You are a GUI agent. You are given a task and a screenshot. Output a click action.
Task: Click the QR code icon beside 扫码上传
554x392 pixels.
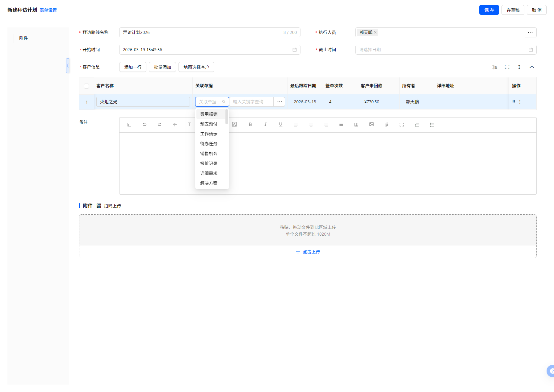99,206
